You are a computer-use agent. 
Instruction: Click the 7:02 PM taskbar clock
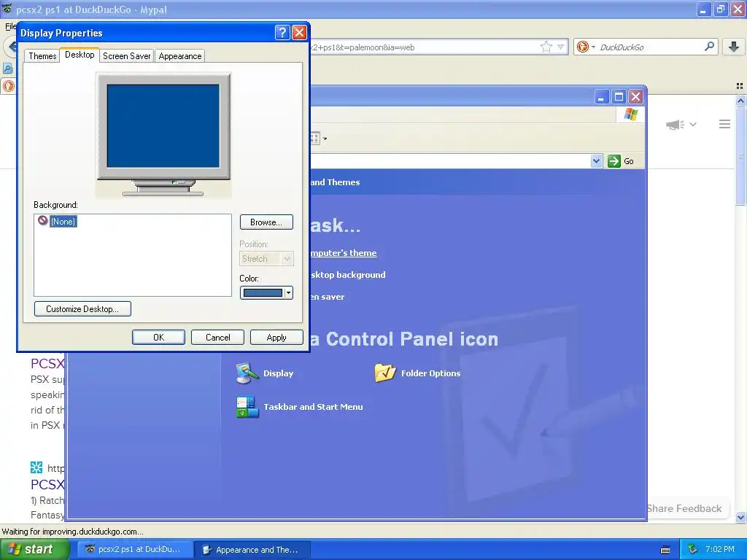coord(719,550)
